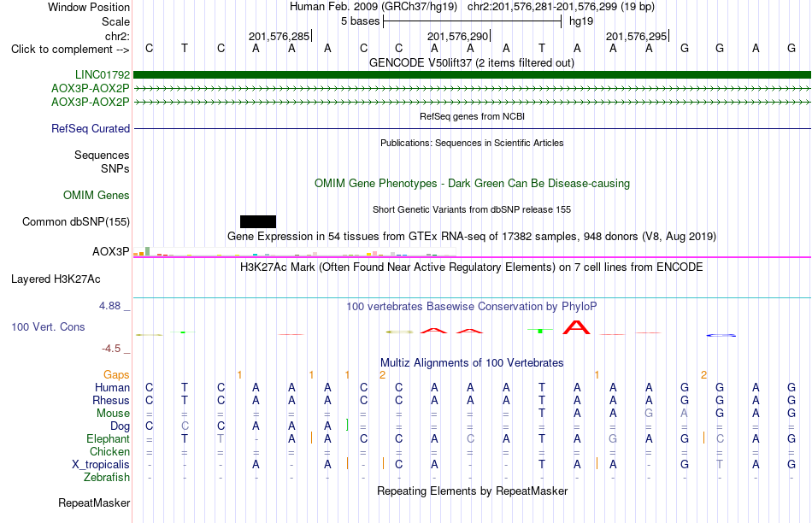Select the Rhesus alignment row label
Screen dimensions: 812x523
pos(111,400)
